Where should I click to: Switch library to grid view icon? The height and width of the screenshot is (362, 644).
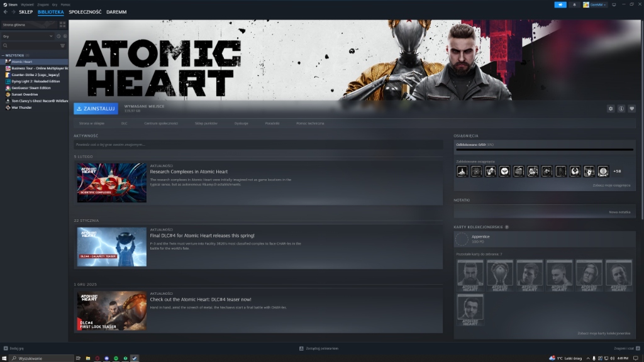[62, 25]
